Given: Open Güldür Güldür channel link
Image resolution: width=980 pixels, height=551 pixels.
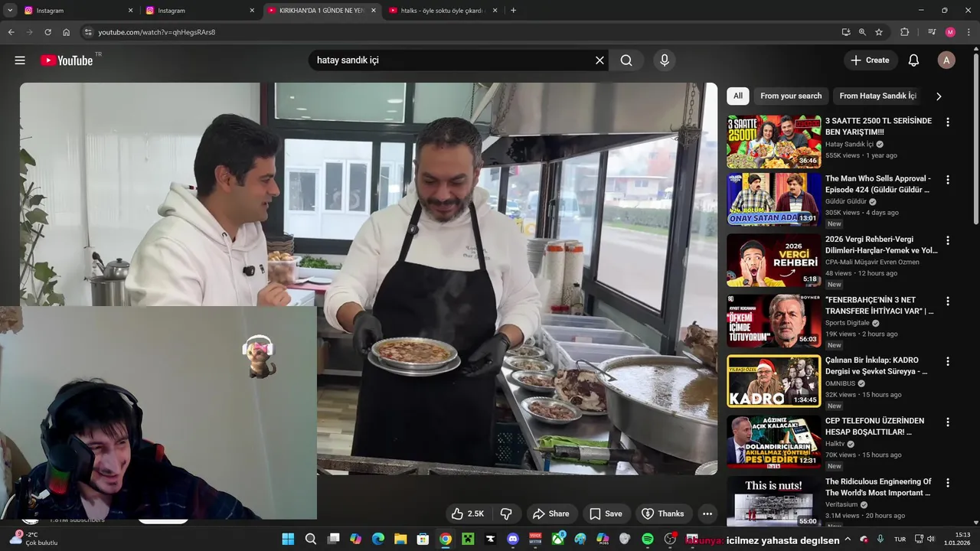Looking at the screenshot, I should coord(846,201).
